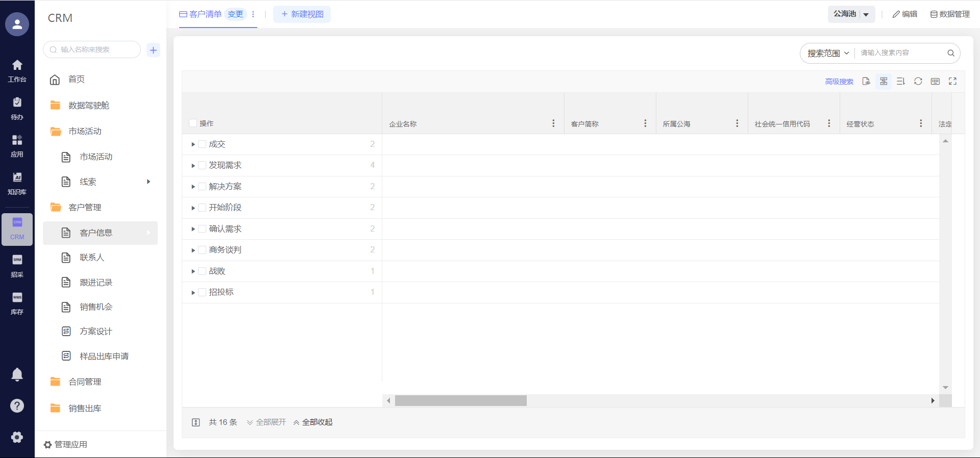The height and width of the screenshot is (458, 980).
Task: Open the 搜索范围 dropdown
Action: point(827,53)
